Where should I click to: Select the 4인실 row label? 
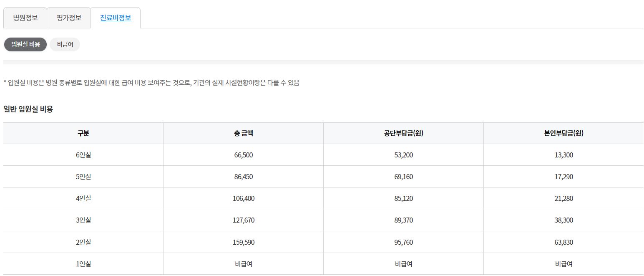tap(83, 198)
